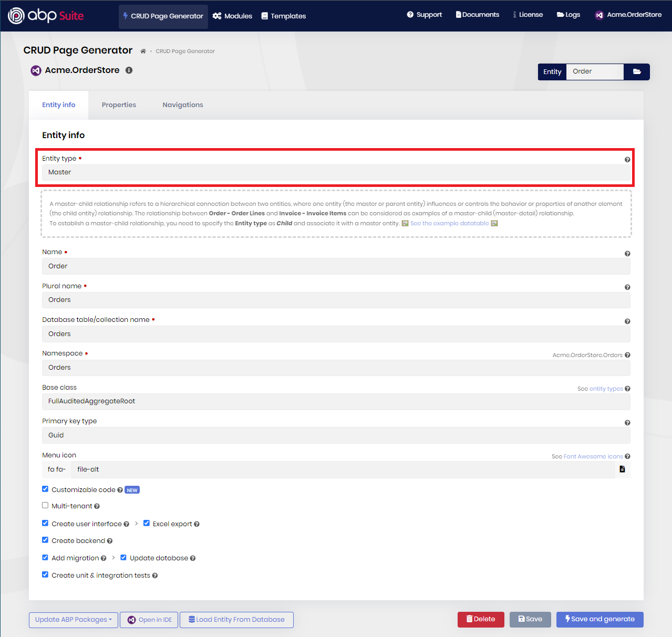This screenshot has height=637, width=672.
Task: Click image icon before See the example datatable
Action: [x=405, y=223]
